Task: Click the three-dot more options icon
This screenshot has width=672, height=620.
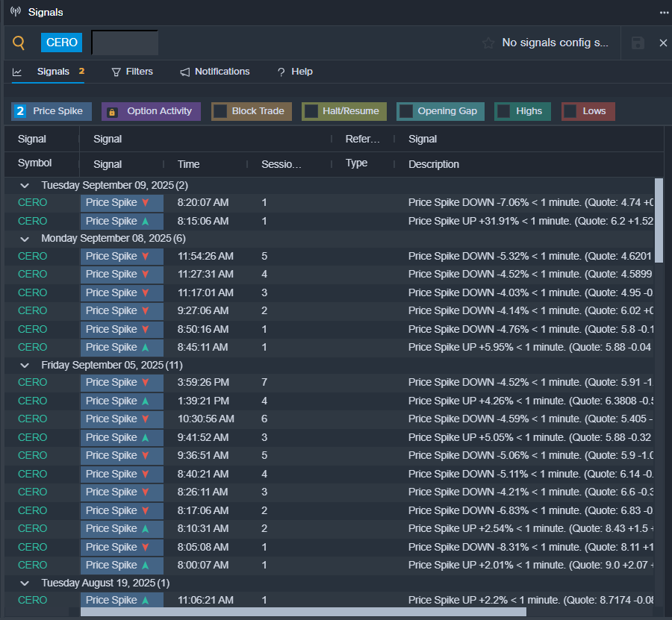Action: [x=664, y=13]
